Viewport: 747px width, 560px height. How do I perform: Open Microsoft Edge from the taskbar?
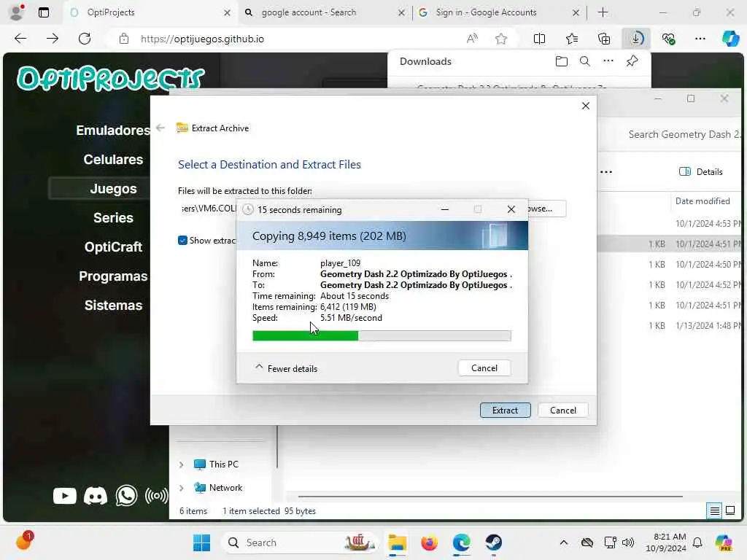[461, 542]
